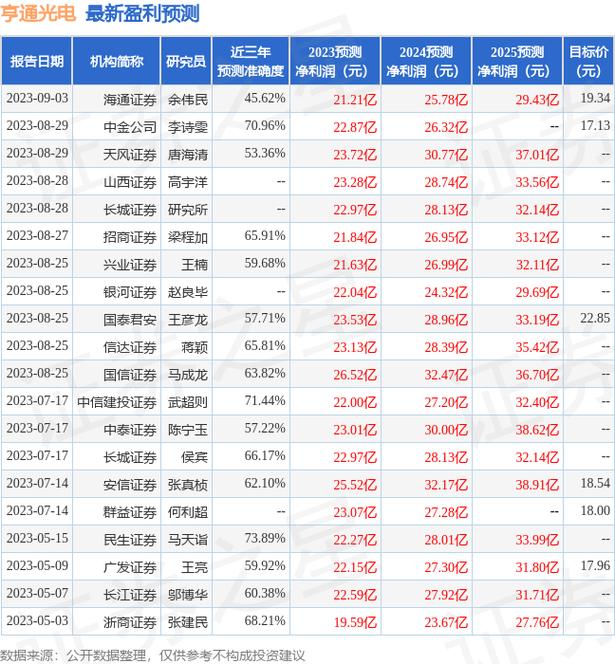Click the 2023预测净利润 column header

click(x=335, y=61)
